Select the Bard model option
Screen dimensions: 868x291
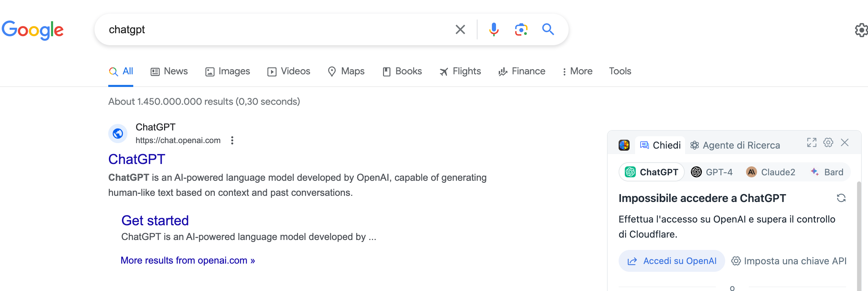(827, 172)
